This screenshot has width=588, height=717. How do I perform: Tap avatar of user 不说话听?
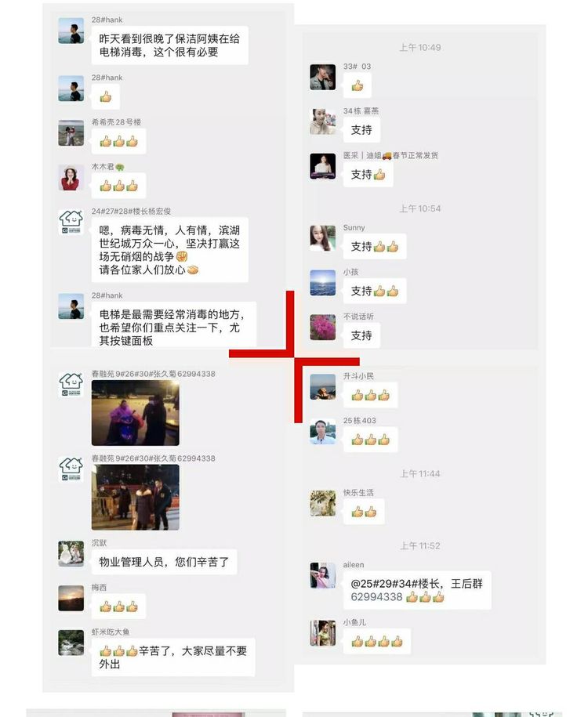coord(322,327)
